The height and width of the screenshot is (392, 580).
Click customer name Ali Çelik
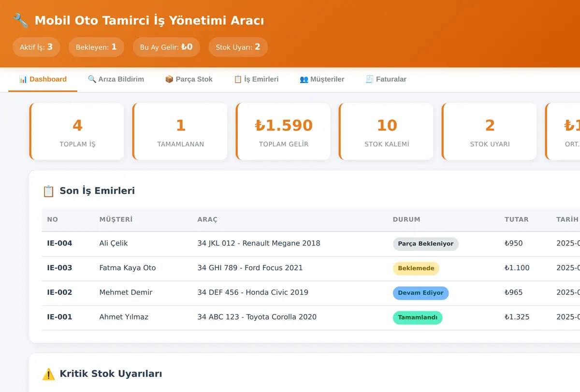pyautogui.click(x=114, y=243)
